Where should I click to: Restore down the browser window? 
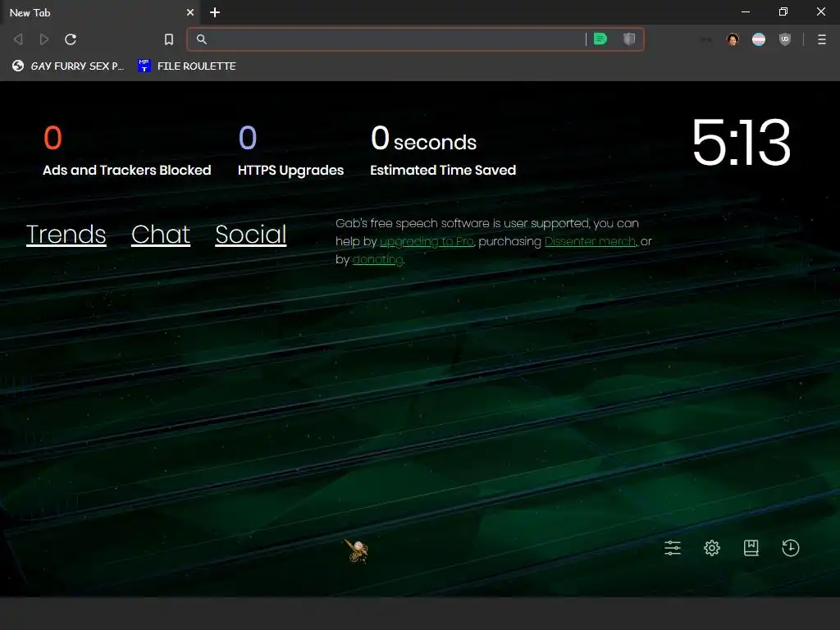783,11
